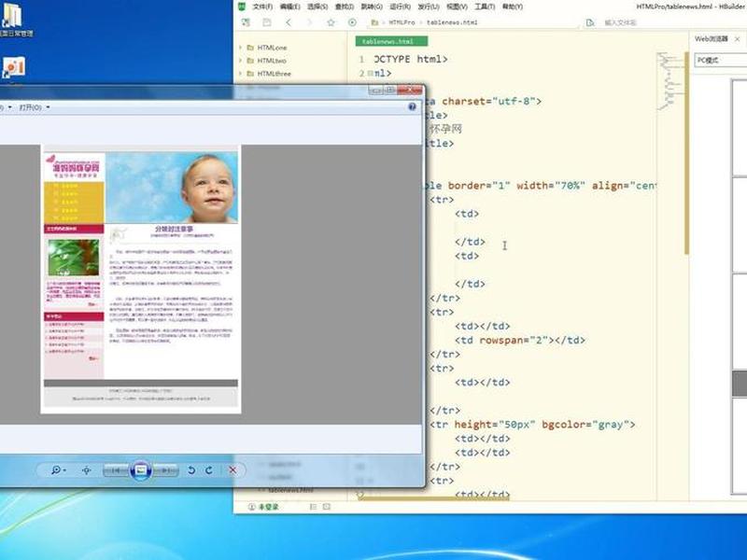Click the circular run icon in HBuilder toolbar
Image resolution: width=747 pixels, height=560 pixels.
352,22
